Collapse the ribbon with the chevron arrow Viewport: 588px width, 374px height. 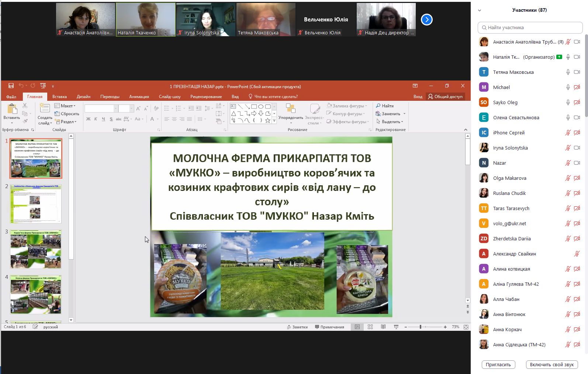click(466, 130)
